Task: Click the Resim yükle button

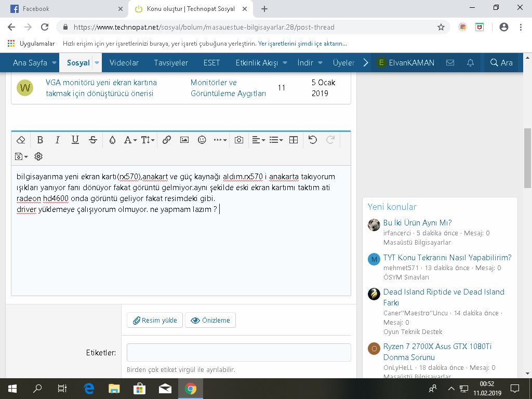Action: click(155, 320)
